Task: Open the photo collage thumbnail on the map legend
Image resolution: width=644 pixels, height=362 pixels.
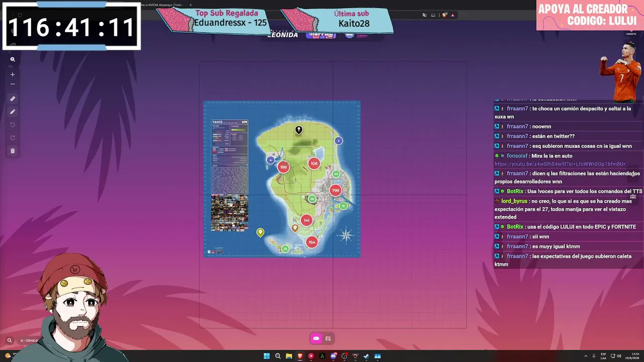Action: coord(229,213)
